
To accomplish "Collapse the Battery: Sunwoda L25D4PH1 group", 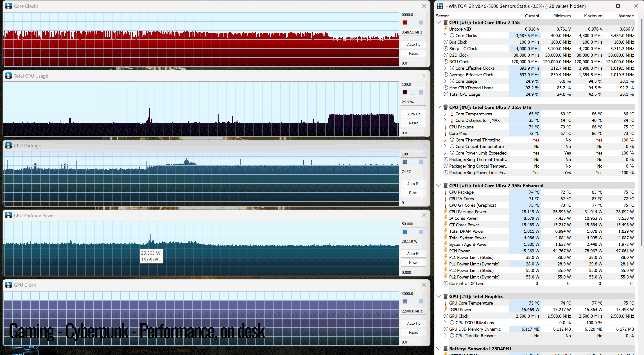I will pyautogui.click(x=439, y=348).
